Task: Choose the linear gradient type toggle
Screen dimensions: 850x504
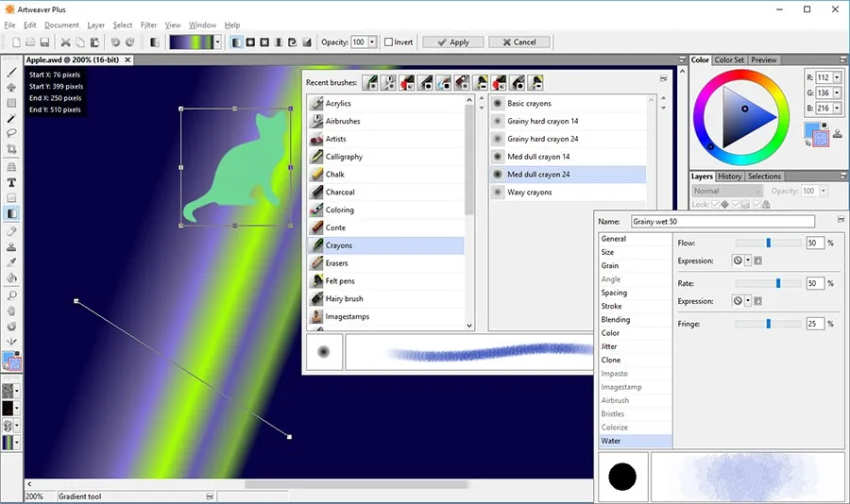Action: pos(236,42)
